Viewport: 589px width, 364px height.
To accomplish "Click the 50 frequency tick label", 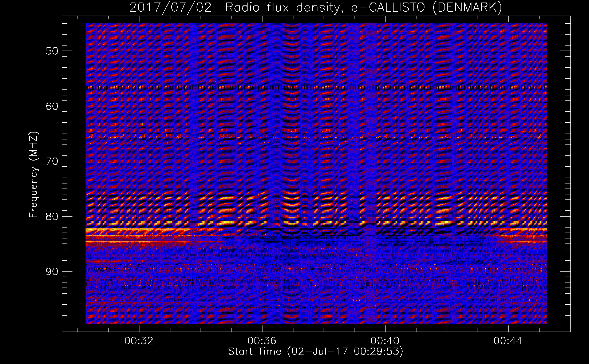I will [52, 51].
